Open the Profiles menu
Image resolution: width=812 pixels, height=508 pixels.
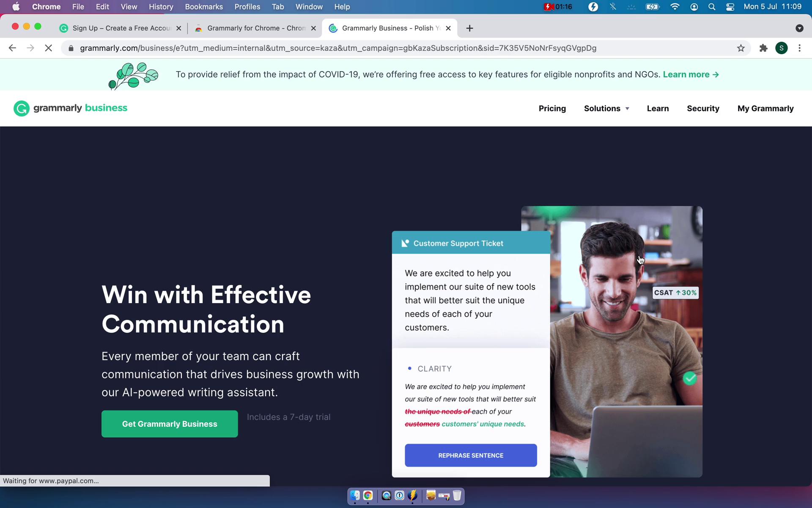[x=247, y=7]
